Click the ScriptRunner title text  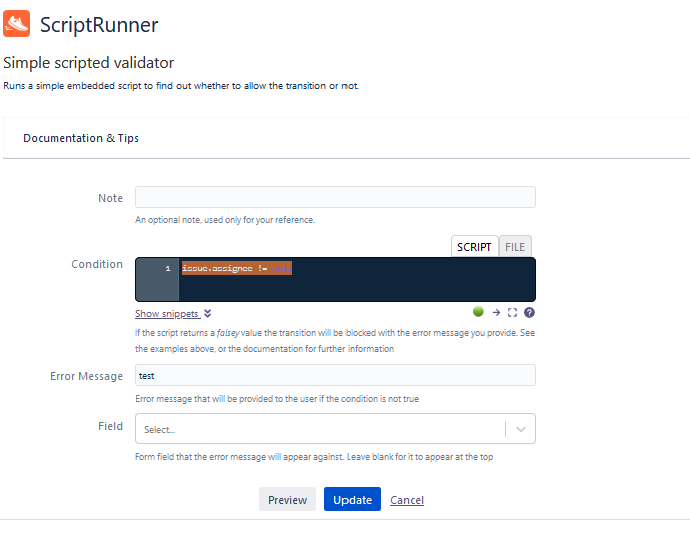pyautogui.click(x=99, y=25)
